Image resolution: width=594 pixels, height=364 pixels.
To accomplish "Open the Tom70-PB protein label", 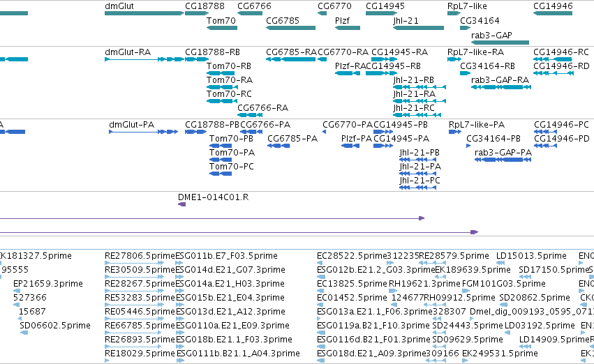I will click(232, 139).
